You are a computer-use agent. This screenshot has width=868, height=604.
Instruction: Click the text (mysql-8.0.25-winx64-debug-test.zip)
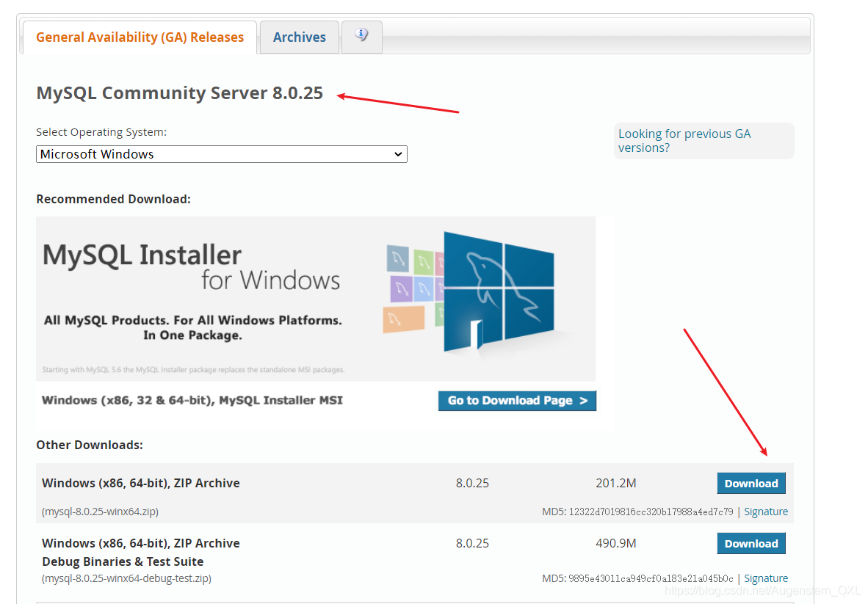[x=127, y=578]
